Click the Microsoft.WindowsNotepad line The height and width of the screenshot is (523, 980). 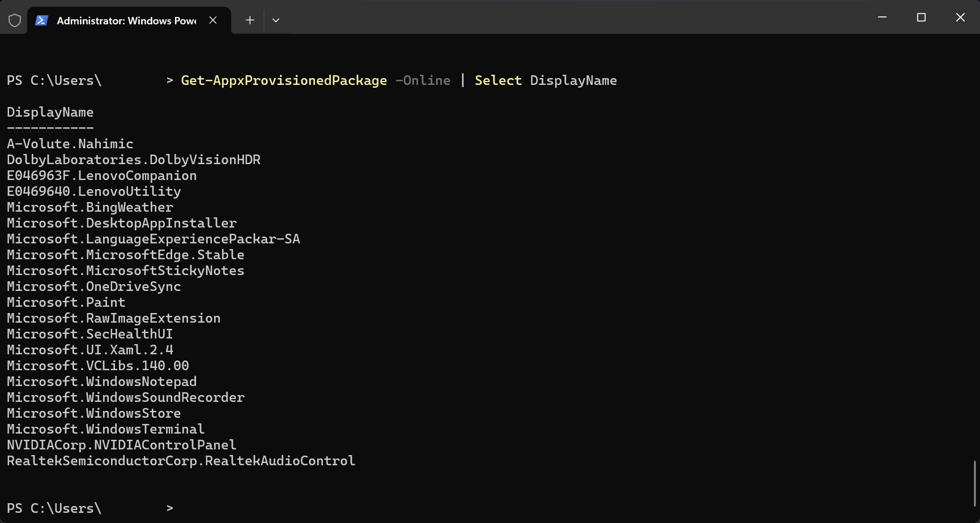(x=102, y=381)
